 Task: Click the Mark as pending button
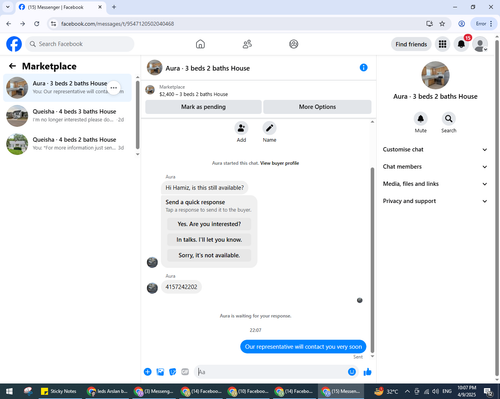(x=203, y=107)
